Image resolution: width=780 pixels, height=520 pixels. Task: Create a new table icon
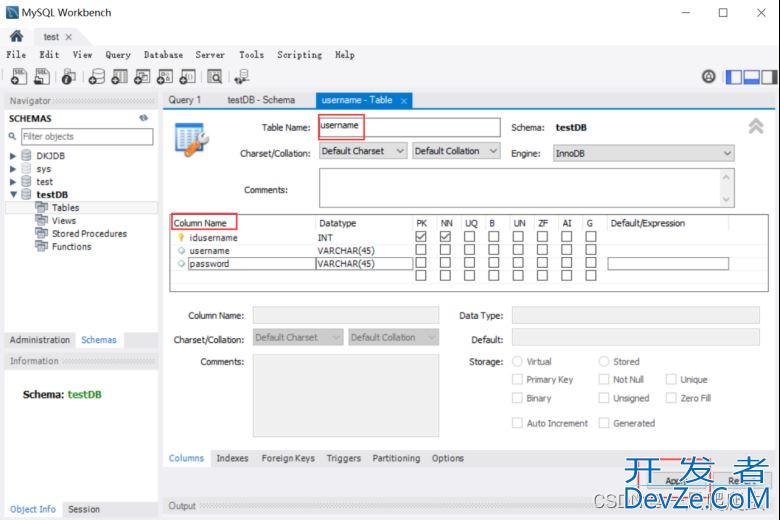(119, 77)
